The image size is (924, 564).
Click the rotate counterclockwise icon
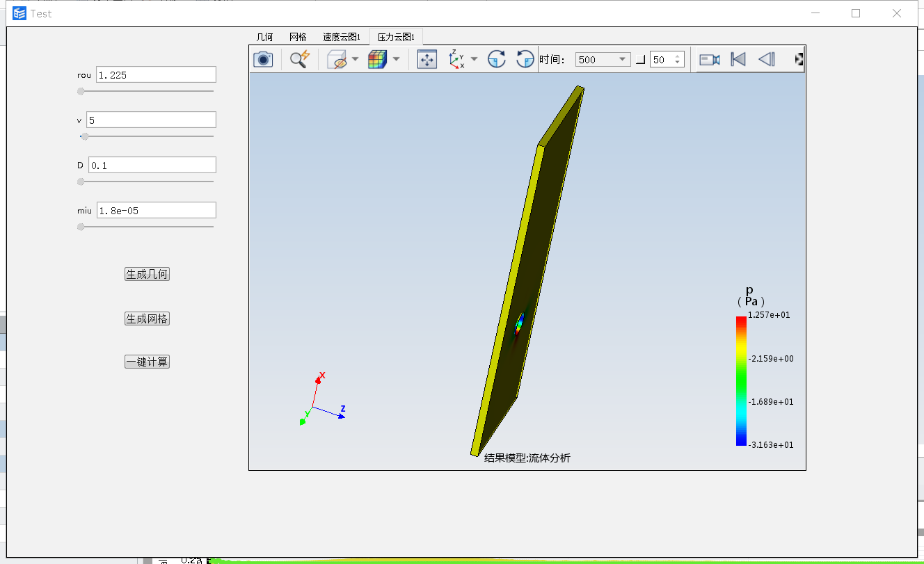pyautogui.click(x=525, y=60)
